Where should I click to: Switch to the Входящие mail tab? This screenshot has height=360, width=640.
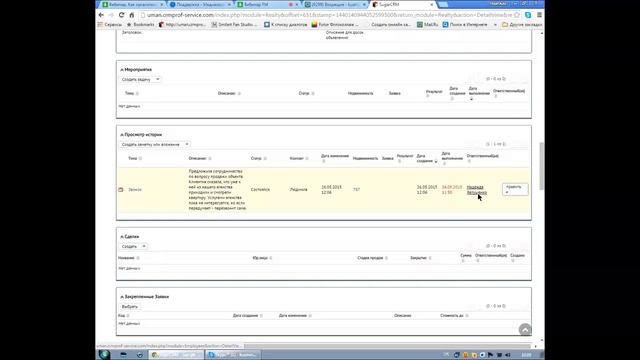click(335, 4)
